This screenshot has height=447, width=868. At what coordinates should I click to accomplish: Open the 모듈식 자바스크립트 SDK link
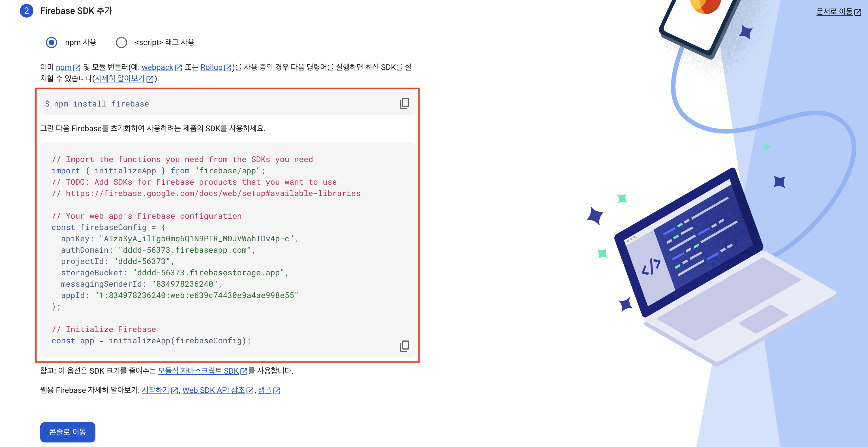click(x=198, y=371)
